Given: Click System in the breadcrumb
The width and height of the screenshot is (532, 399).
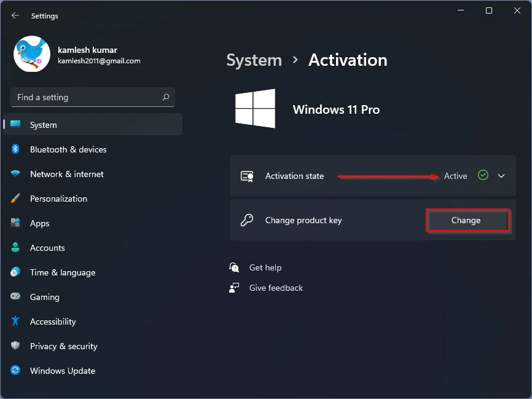Looking at the screenshot, I should [x=254, y=60].
